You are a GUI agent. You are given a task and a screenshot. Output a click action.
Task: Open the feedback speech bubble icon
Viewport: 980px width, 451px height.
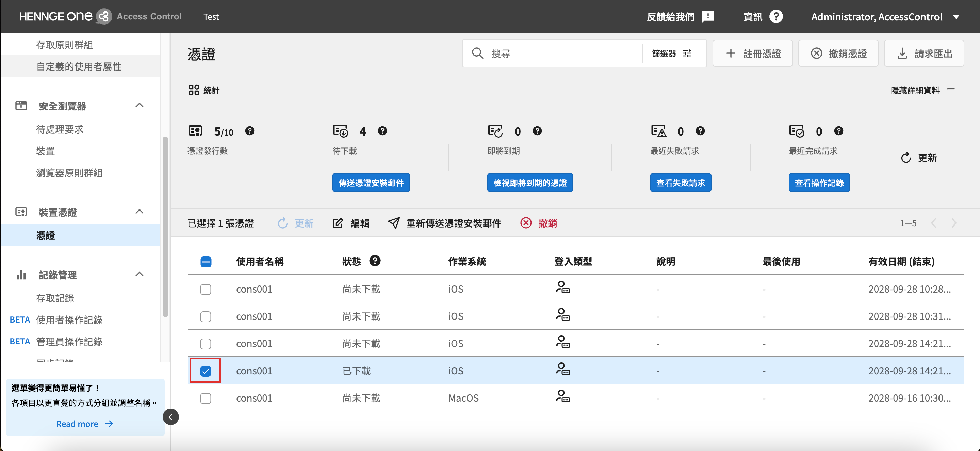coord(708,17)
